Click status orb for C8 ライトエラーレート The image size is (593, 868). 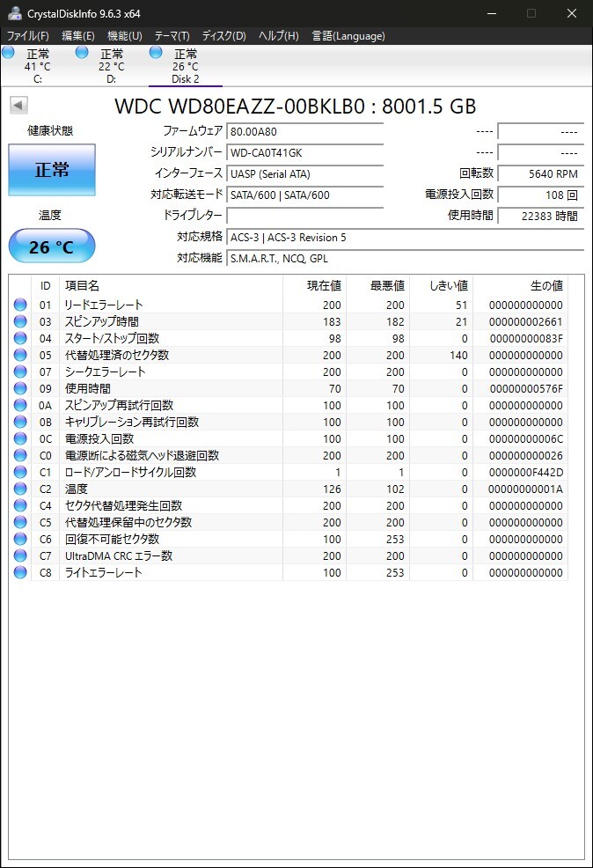tap(20, 572)
